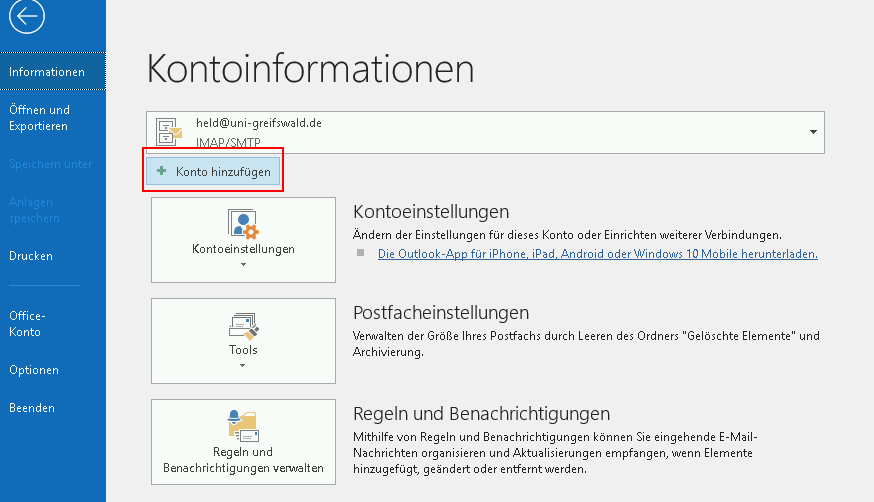Open the Office-Konto page
The width and height of the screenshot is (874, 502).
click(x=28, y=323)
